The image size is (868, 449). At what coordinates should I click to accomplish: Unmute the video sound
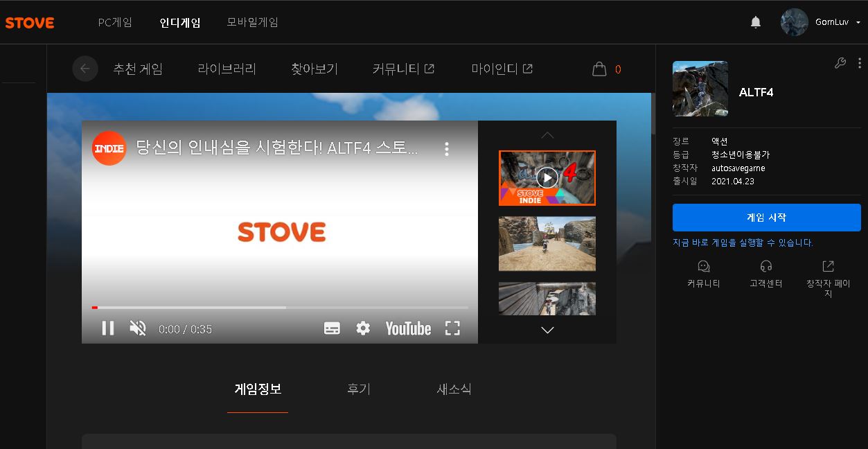click(x=138, y=328)
